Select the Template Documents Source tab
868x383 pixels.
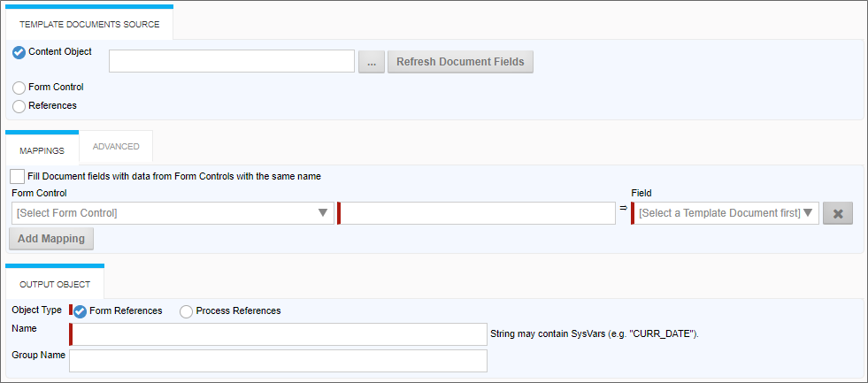tap(89, 25)
